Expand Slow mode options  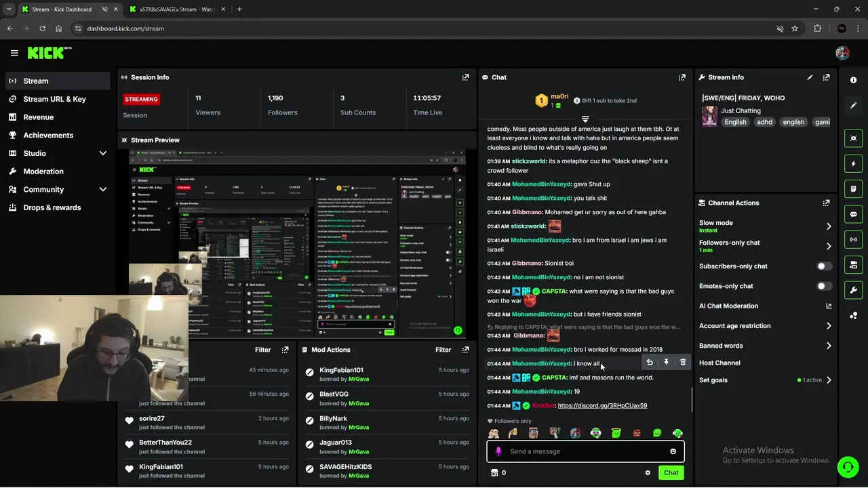829,226
